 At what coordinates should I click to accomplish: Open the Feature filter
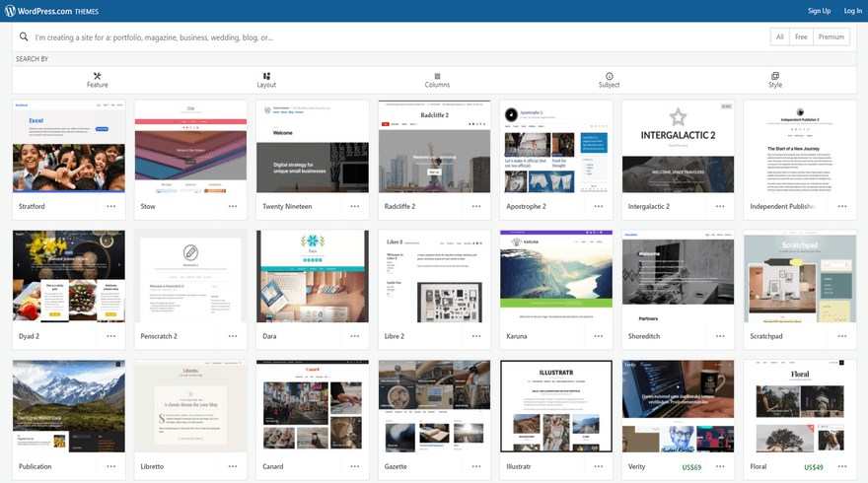tap(98, 80)
